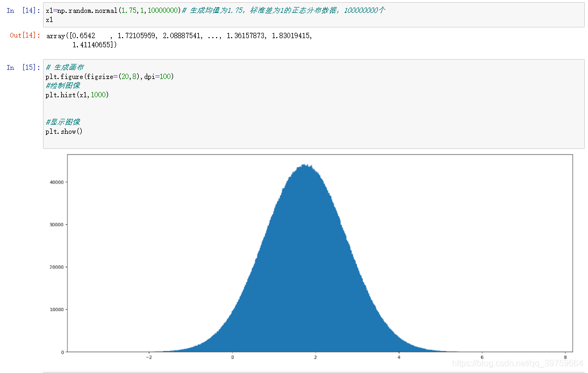
Task: Click the y-axis label 10000
Action: pyautogui.click(x=56, y=310)
